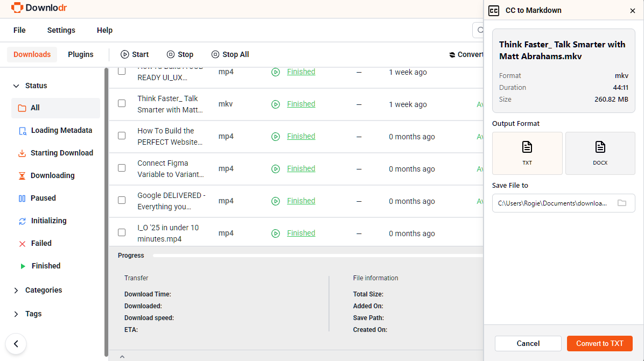Click the folder icon to browse save location
This screenshot has width=644, height=361.
[622, 203]
